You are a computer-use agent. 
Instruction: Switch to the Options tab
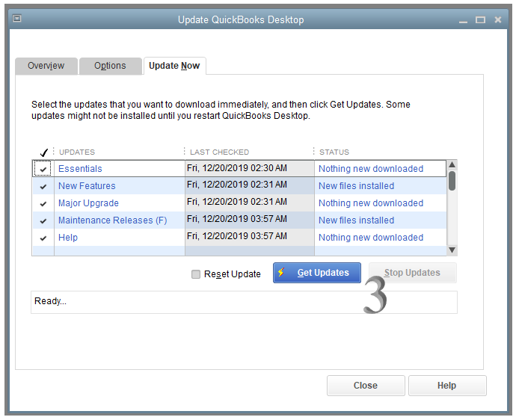110,66
